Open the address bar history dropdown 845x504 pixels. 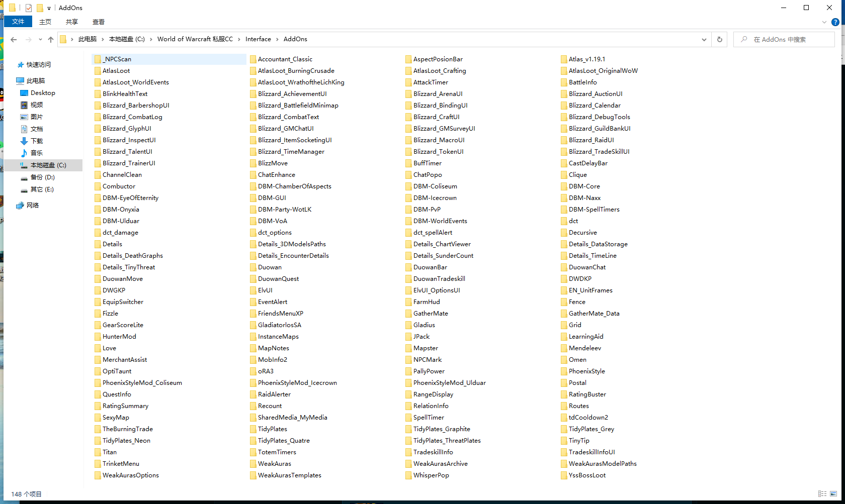coord(704,40)
